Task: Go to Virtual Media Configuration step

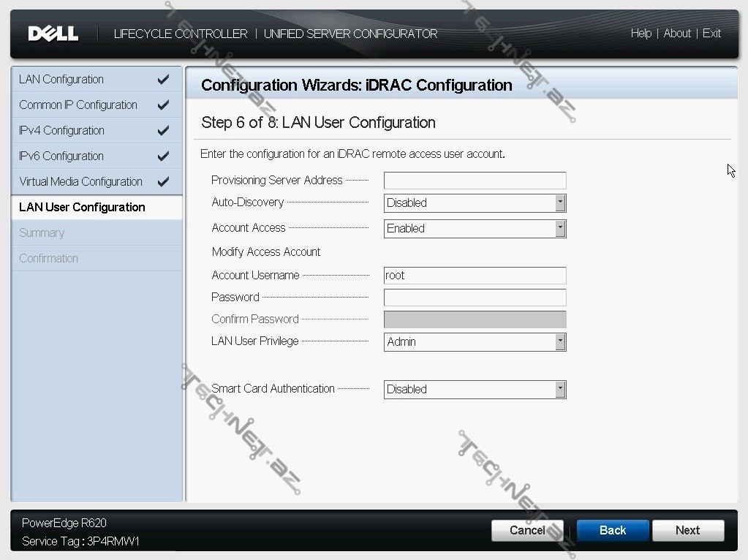Action: [x=80, y=181]
